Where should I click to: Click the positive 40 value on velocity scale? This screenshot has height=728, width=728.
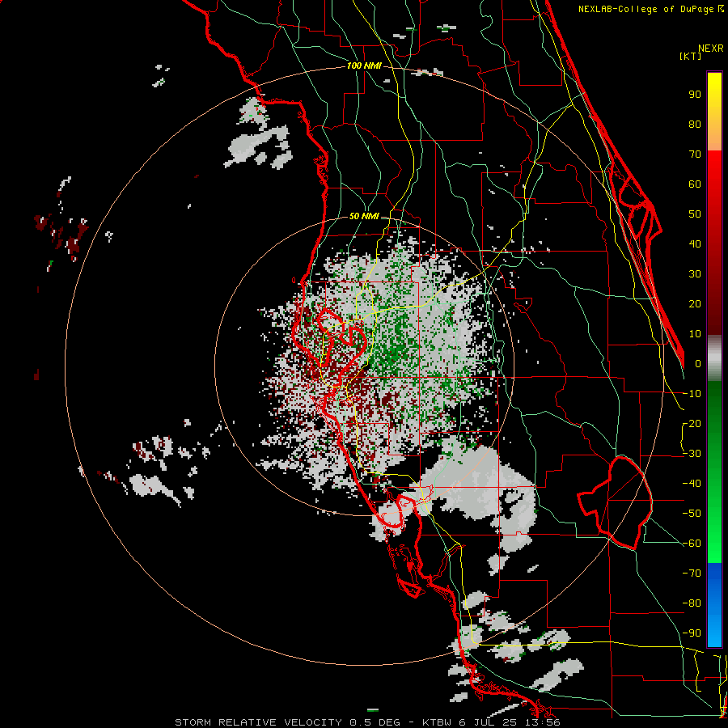tap(695, 243)
